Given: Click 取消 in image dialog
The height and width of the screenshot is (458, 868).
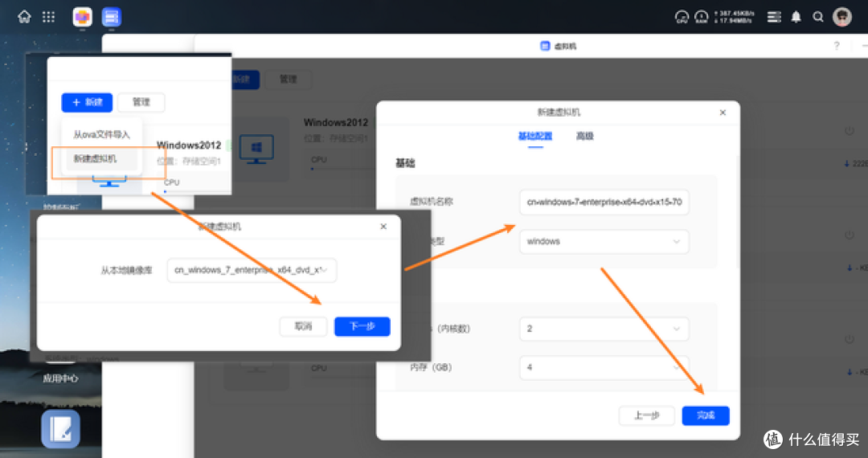Looking at the screenshot, I should pos(303,326).
